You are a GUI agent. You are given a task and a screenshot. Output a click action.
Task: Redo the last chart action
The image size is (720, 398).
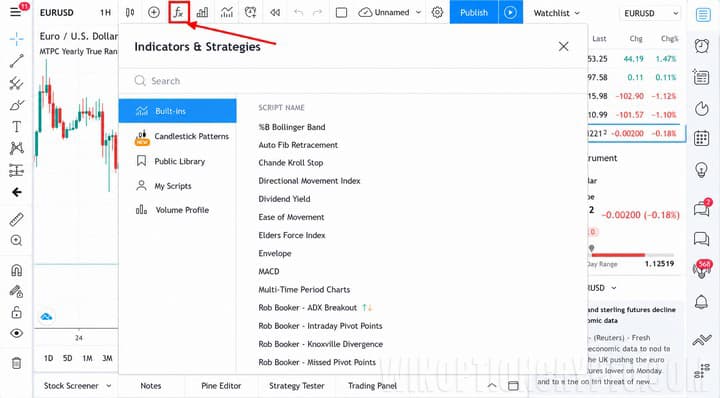tap(317, 12)
